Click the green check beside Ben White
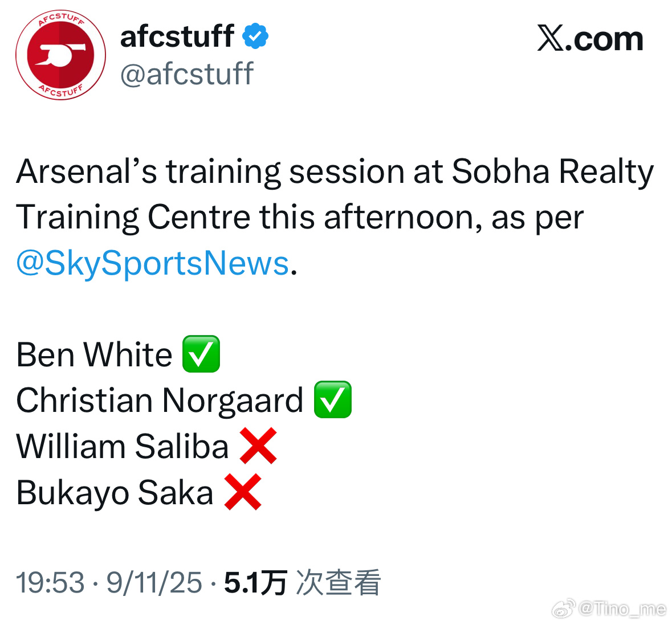The image size is (672, 625). (x=201, y=354)
